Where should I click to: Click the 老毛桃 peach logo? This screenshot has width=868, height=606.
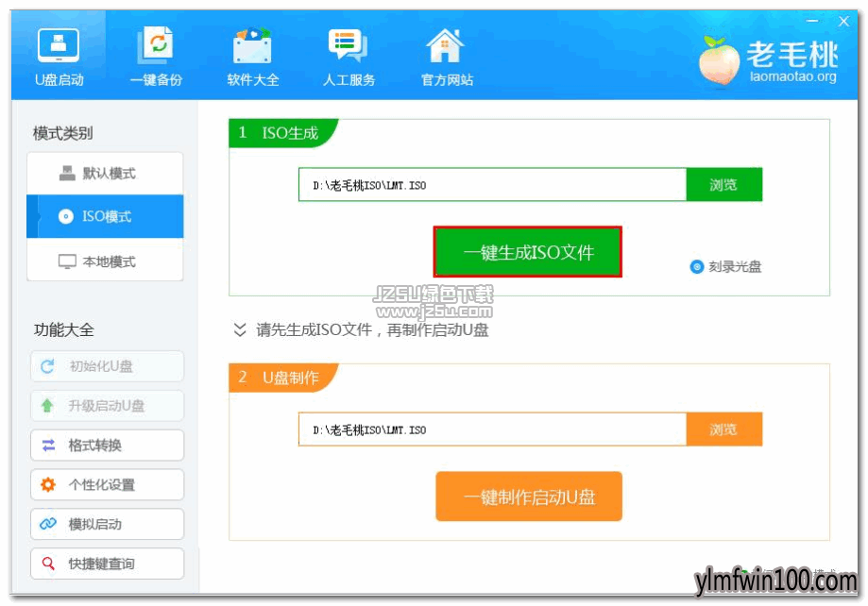point(719,60)
